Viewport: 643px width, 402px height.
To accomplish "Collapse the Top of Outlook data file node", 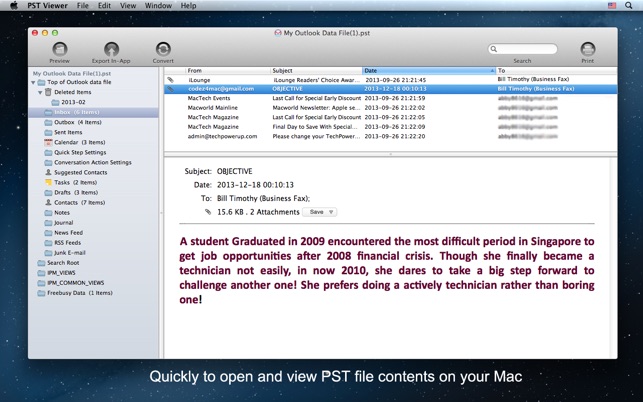I will 33,82.
